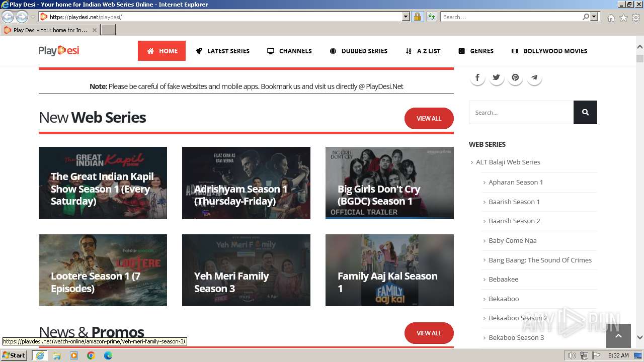Image resolution: width=644 pixels, height=362 pixels.
Task: Open the Twitter social icon
Action: [497, 78]
